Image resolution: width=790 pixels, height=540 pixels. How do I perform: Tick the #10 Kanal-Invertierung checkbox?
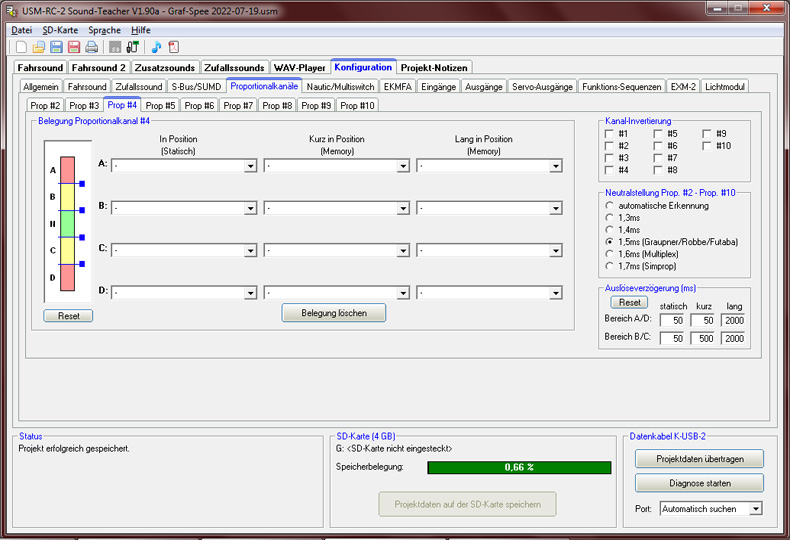pyautogui.click(x=706, y=146)
